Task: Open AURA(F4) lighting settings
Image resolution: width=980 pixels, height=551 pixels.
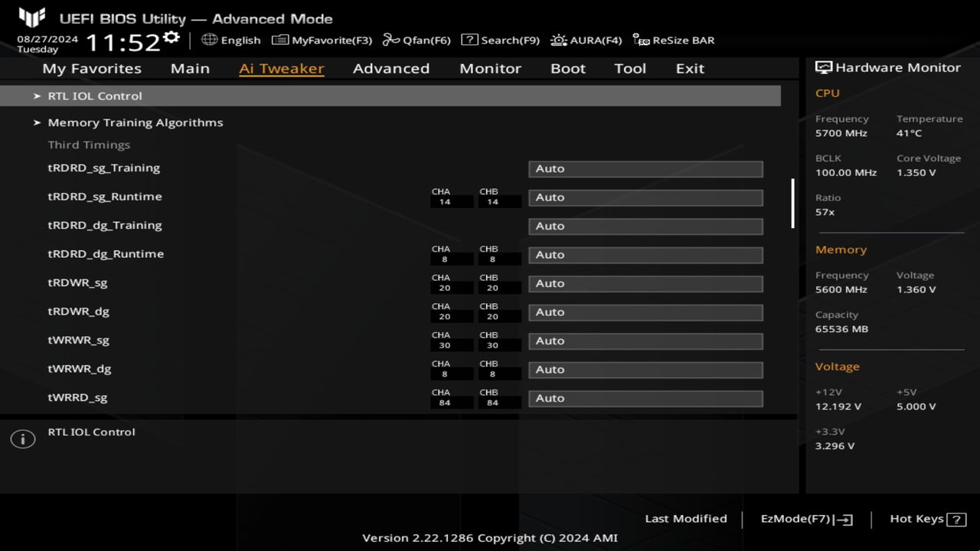Action: click(586, 40)
